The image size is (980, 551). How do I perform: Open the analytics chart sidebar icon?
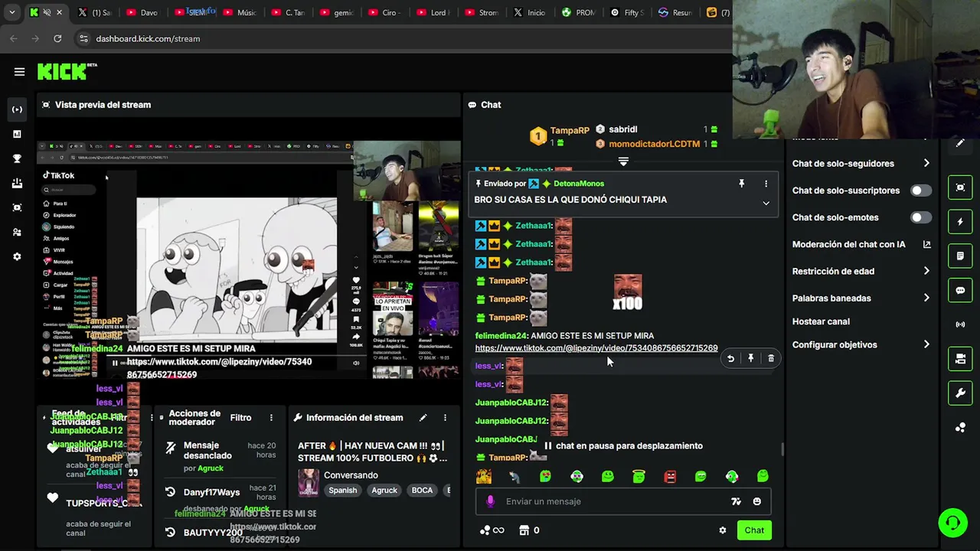(x=17, y=134)
